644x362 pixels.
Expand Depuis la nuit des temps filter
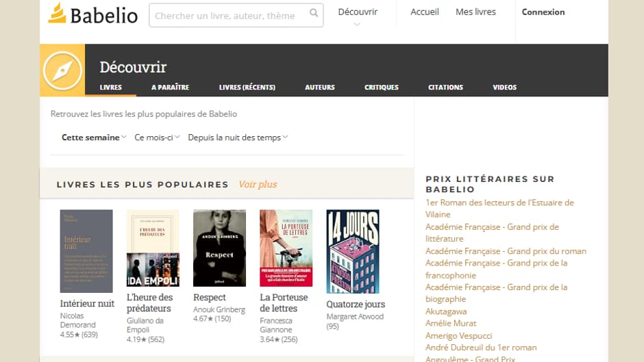(x=238, y=138)
